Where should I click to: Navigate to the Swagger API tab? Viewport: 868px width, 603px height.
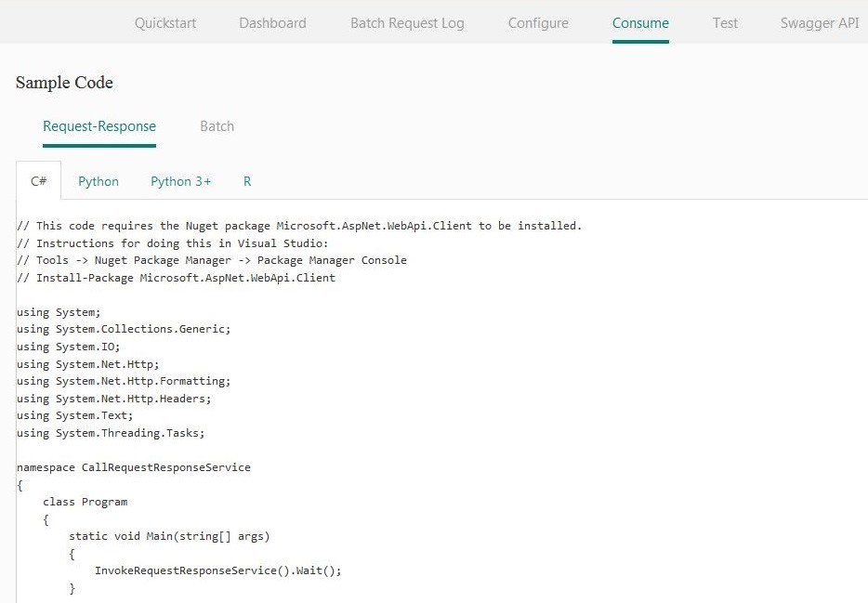pos(820,23)
